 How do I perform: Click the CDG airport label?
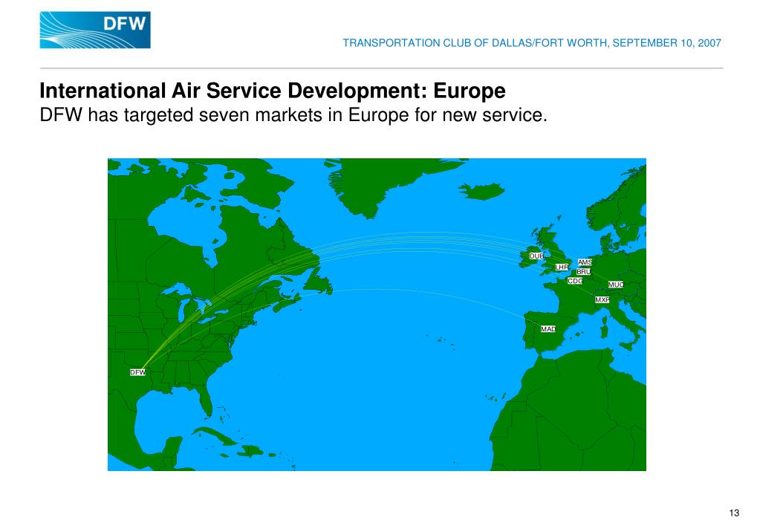575,282
